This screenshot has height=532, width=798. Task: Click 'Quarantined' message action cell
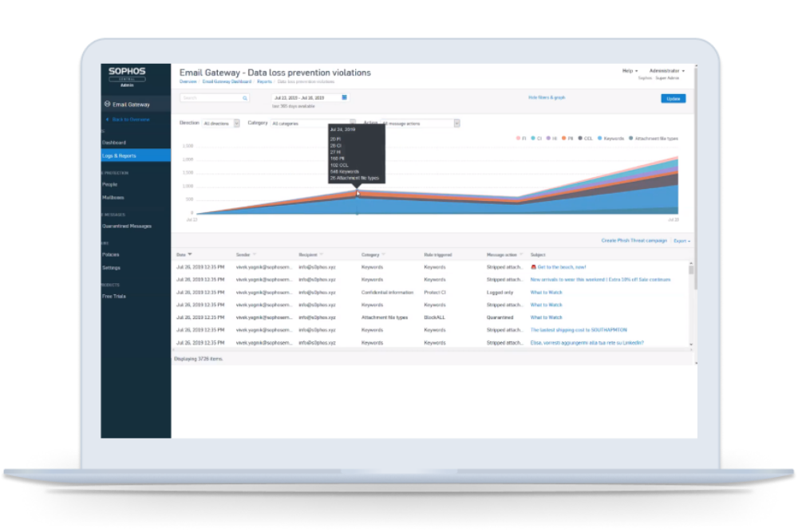pos(500,317)
